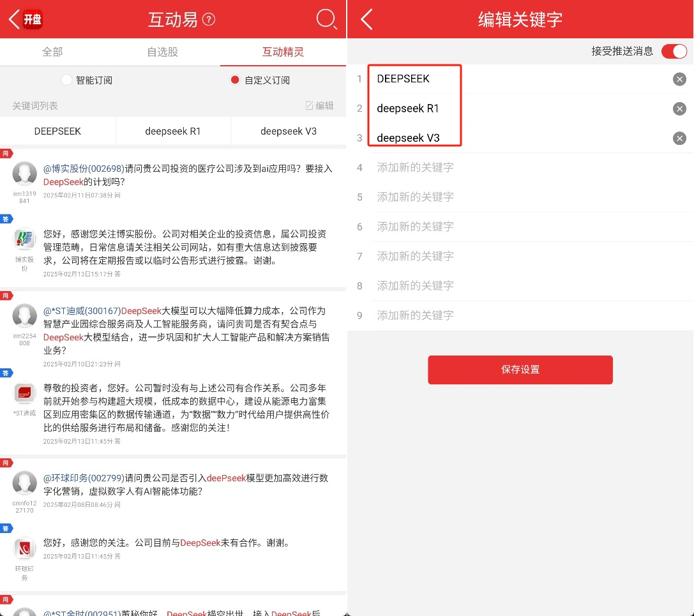This screenshot has height=616, width=694.
Task: Tap the avatar of user irm2254008
Action: (24, 315)
